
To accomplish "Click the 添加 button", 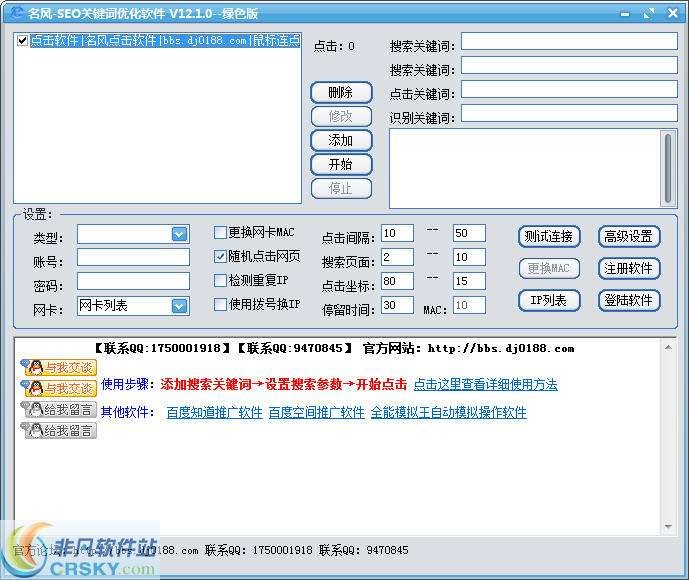I will (341, 141).
